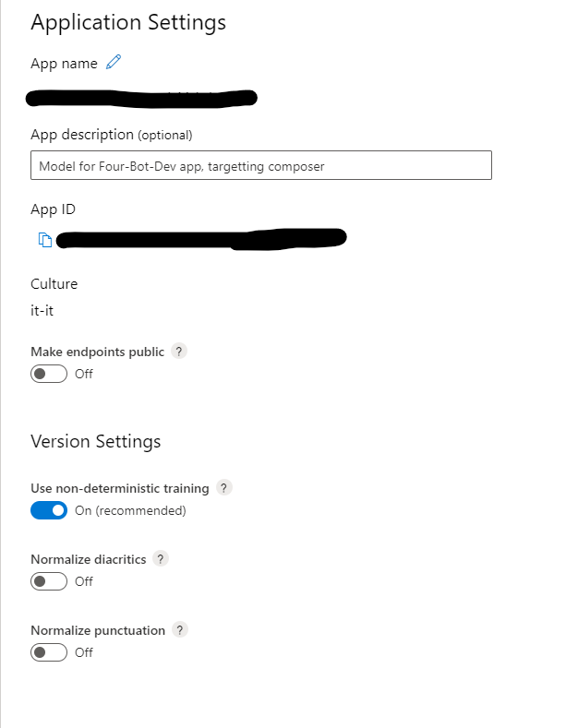Click Off label under Make endpoints public
Image resolution: width=566 pixels, height=728 pixels.
click(x=84, y=374)
